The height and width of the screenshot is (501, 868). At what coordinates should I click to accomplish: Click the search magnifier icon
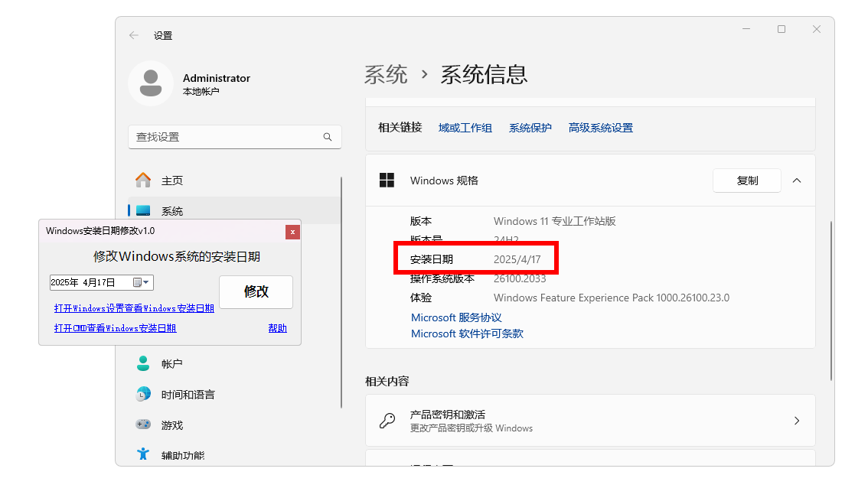click(x=328, y=137)
